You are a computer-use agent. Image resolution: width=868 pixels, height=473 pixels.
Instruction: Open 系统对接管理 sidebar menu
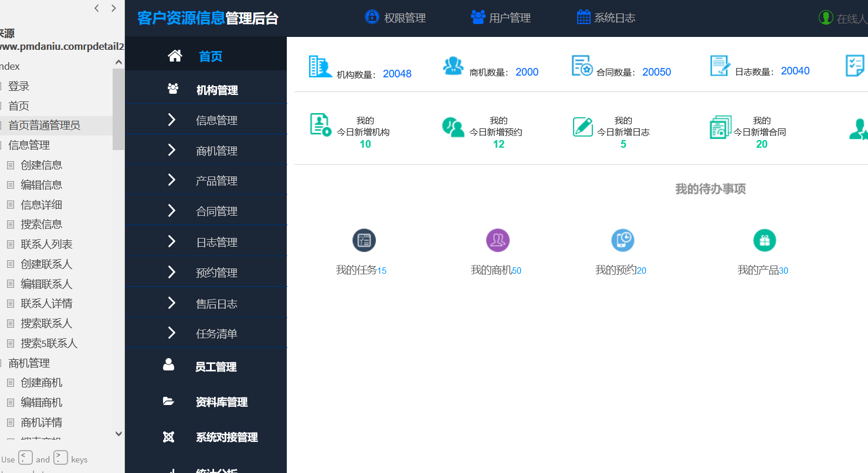tap(227, 437)
